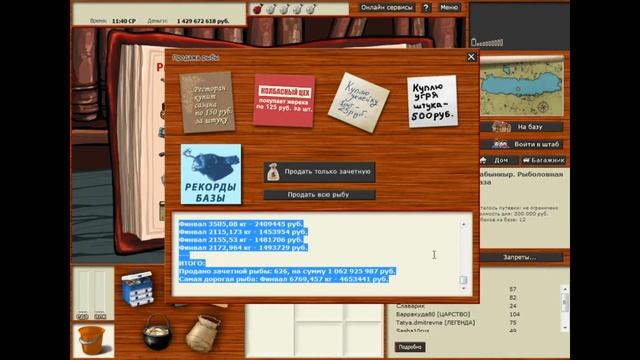
Task: Click the 'На базу' button
Action: (x=522, y=127)
